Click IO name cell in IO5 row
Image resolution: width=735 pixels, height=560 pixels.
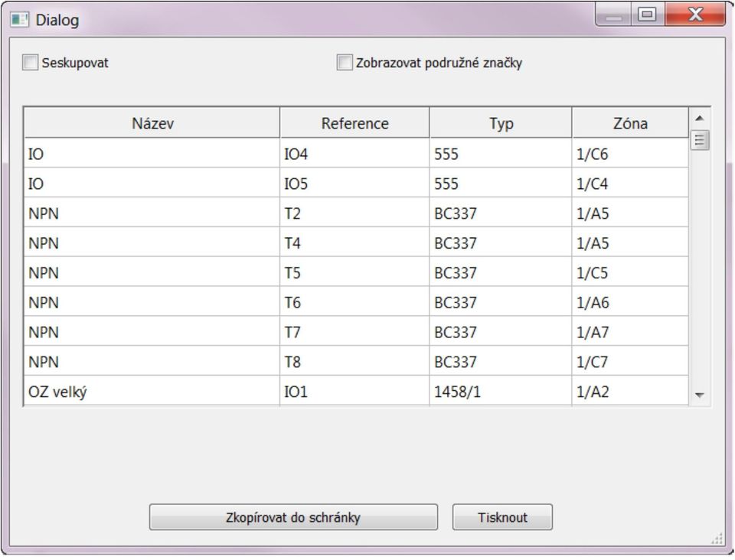(152, 183)
